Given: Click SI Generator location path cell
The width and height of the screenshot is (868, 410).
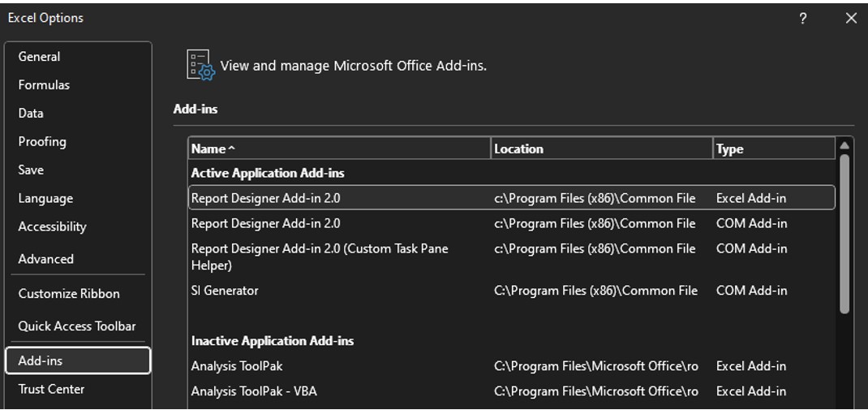Looking at the screenshot, I should [x=595, y=291].
